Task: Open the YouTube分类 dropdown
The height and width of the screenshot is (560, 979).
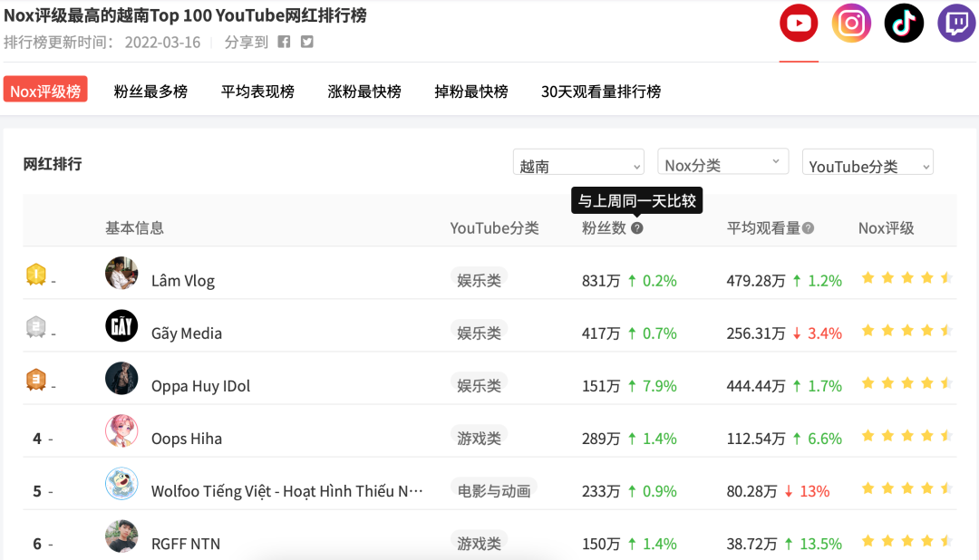Action: (x=868, y=161)
